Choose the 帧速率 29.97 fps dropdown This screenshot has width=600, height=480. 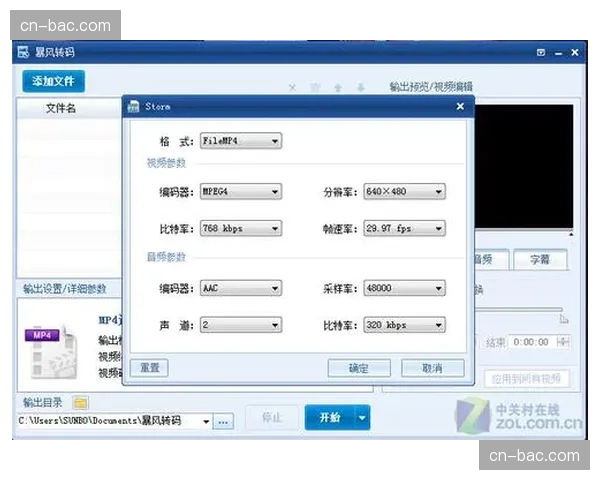(x=404, y=229)
